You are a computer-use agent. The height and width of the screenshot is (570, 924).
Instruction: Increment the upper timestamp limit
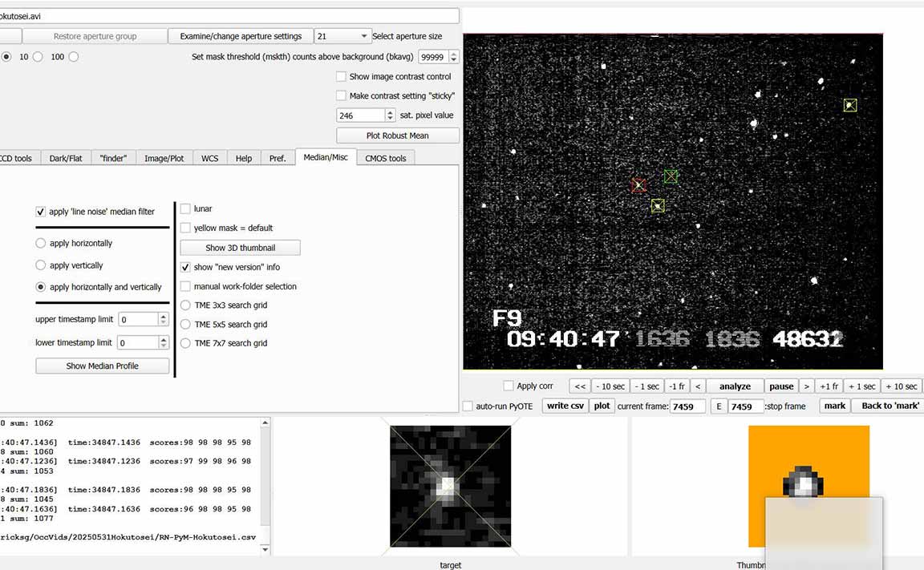pyautogui.click(x=164, y=316)
